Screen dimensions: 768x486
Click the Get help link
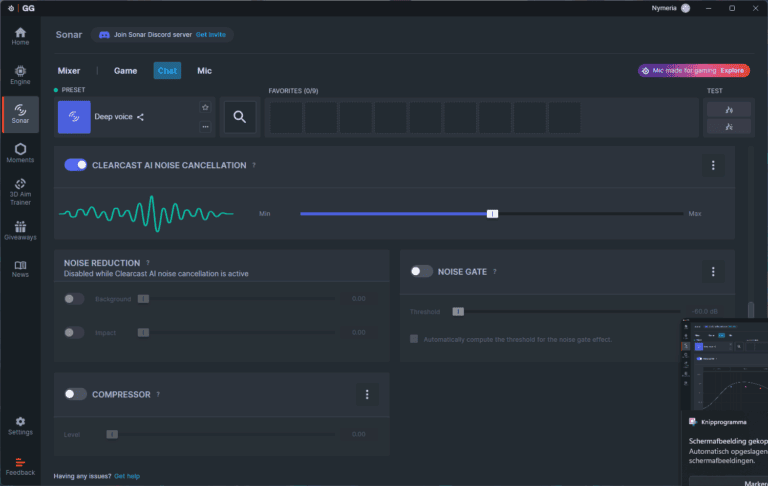127,476
